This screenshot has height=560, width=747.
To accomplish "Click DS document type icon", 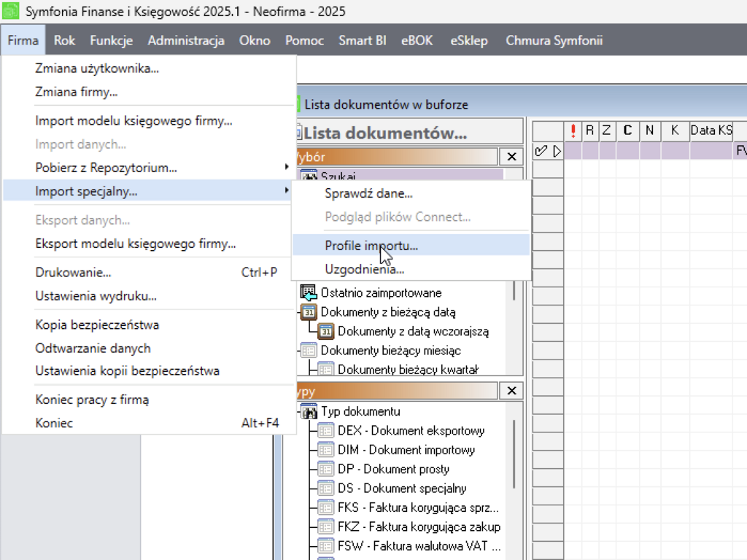I will coord(326,489).
